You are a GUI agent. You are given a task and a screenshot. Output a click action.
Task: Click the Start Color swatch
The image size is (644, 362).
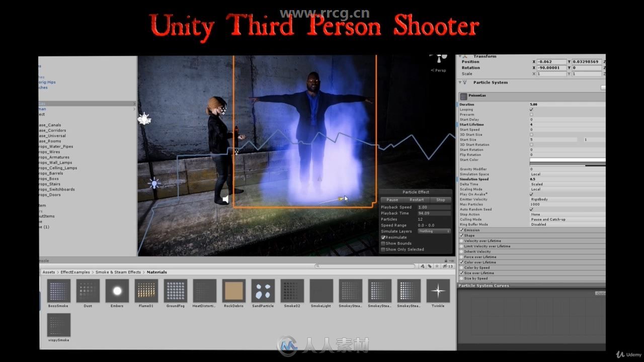(x=568, y=160)
